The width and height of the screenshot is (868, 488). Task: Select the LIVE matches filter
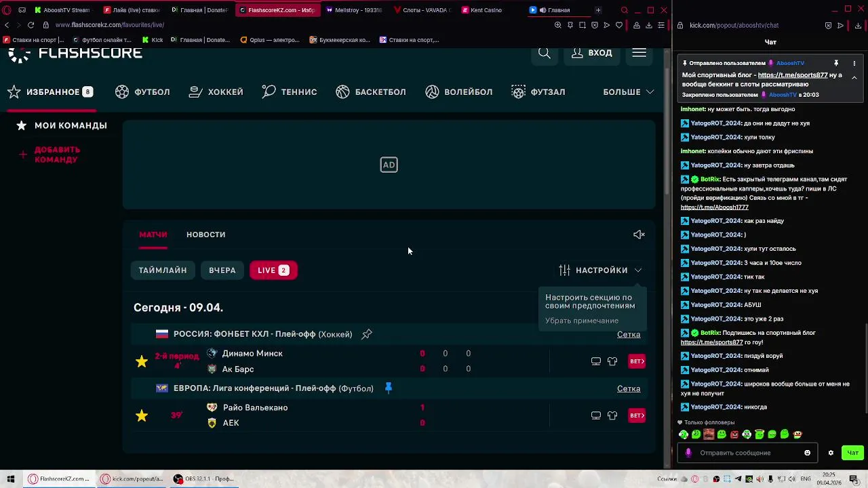(x=273, y=270)
